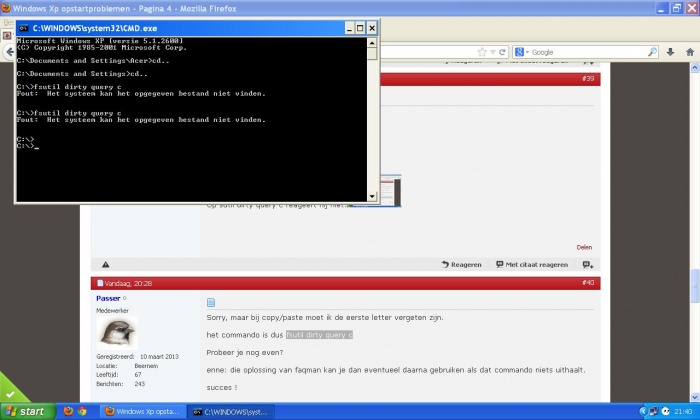Click the document icon atop post #40

pyautogui.click(x=211, y=303)
